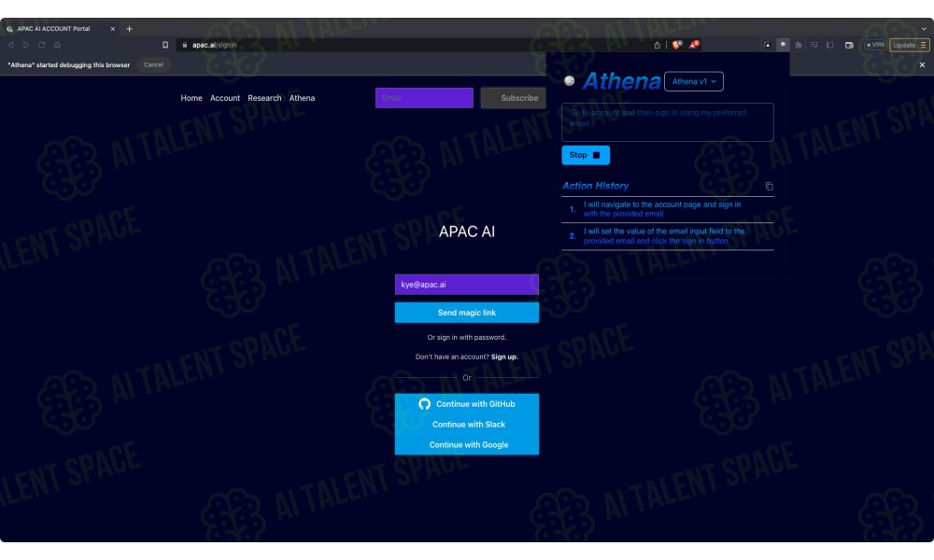Click the browser back arrow
934x560 pixels.
tap(10, 45)
